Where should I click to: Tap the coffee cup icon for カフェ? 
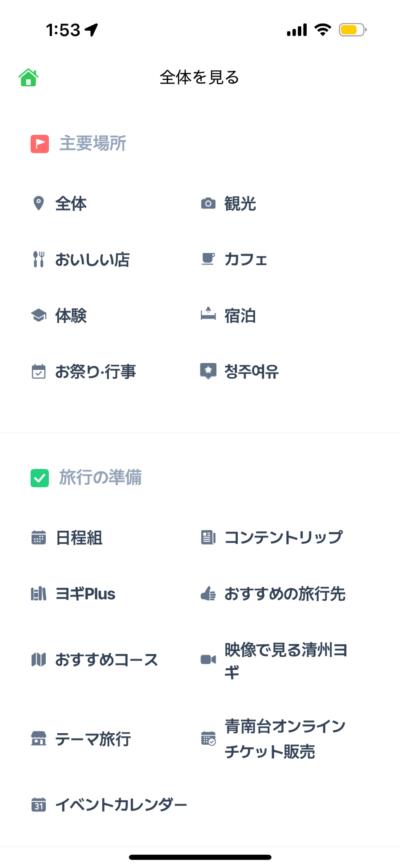click(208, 259)
